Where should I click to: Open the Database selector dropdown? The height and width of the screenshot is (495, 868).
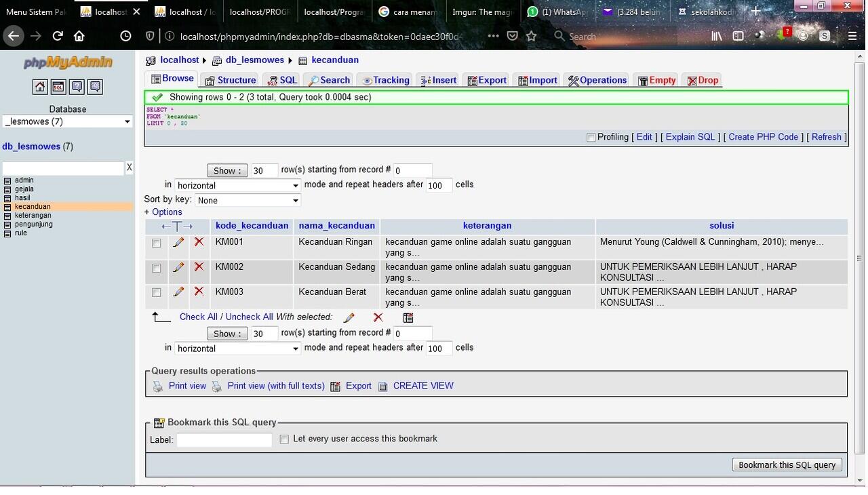pyautogui.click(x=68, y=121)
